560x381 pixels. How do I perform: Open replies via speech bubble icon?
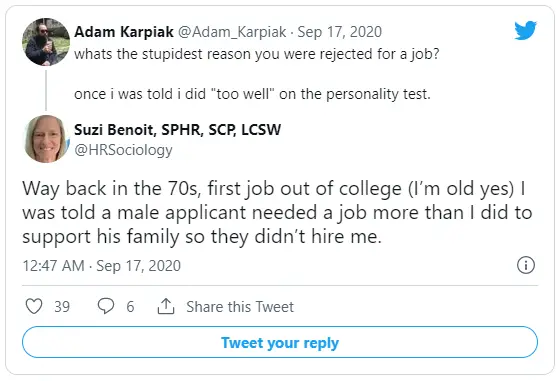(106, 306)
